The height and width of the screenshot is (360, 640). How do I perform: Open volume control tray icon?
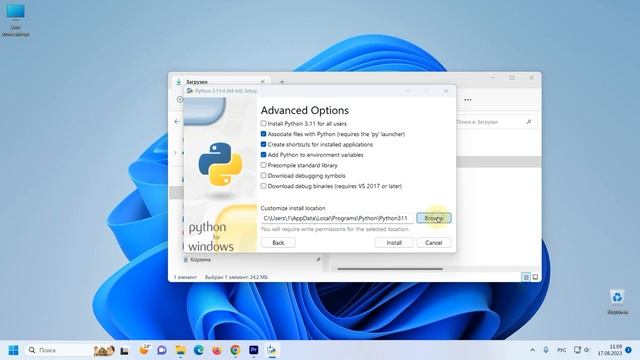coord(587,350)
